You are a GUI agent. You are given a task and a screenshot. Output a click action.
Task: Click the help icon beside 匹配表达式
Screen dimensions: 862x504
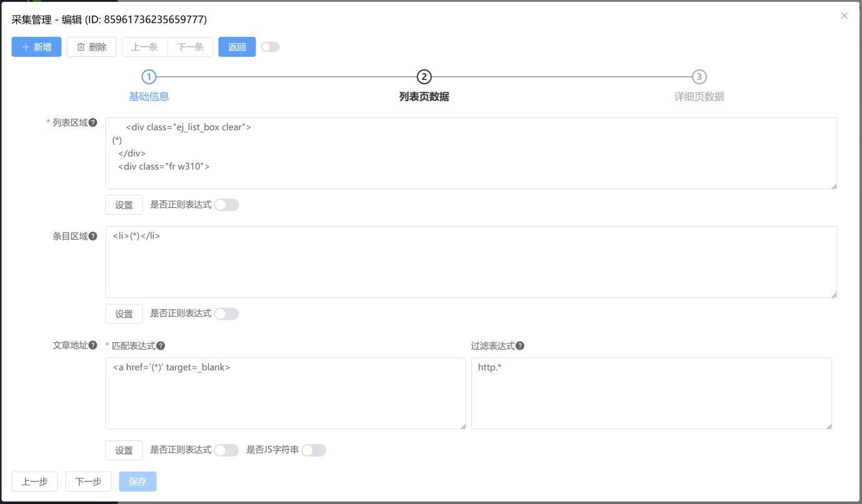161,346
